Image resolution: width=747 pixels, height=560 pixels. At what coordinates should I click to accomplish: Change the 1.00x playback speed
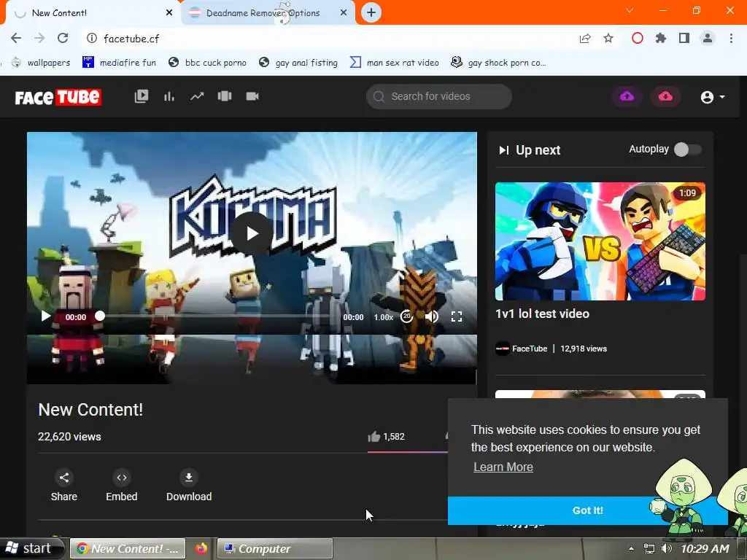pyautogui.click(x=384, y=317)
